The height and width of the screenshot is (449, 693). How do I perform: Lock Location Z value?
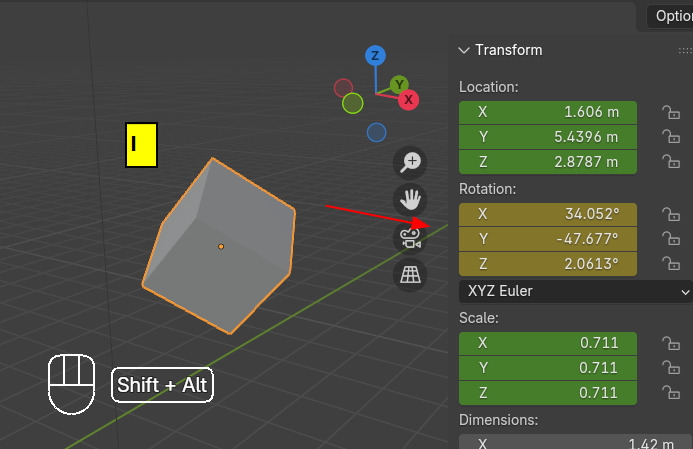point(671,162)
